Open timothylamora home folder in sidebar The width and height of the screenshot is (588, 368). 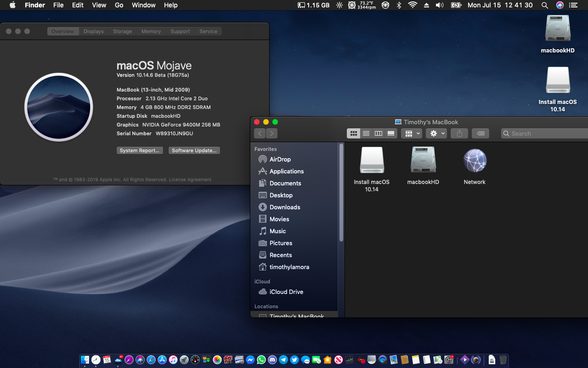[x=289, y=267]
